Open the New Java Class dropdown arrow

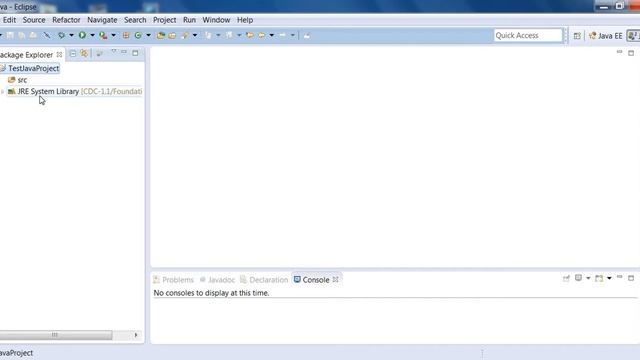(149, 36)
